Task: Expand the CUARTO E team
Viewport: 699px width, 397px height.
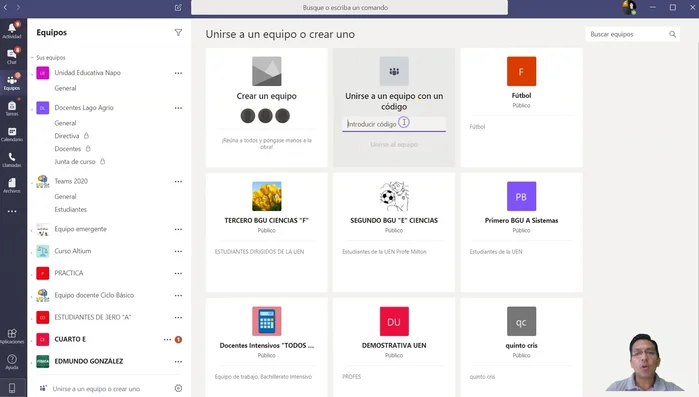Action: click(x=32, y=340)
